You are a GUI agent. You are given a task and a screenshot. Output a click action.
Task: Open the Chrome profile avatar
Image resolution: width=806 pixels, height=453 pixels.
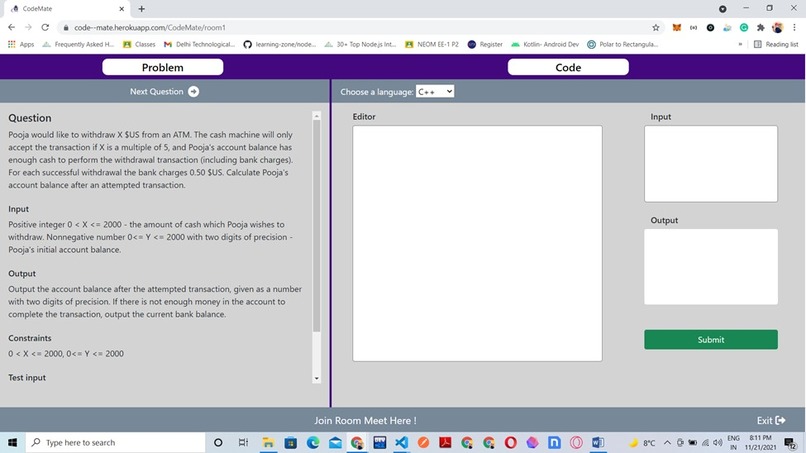point(778,28)
